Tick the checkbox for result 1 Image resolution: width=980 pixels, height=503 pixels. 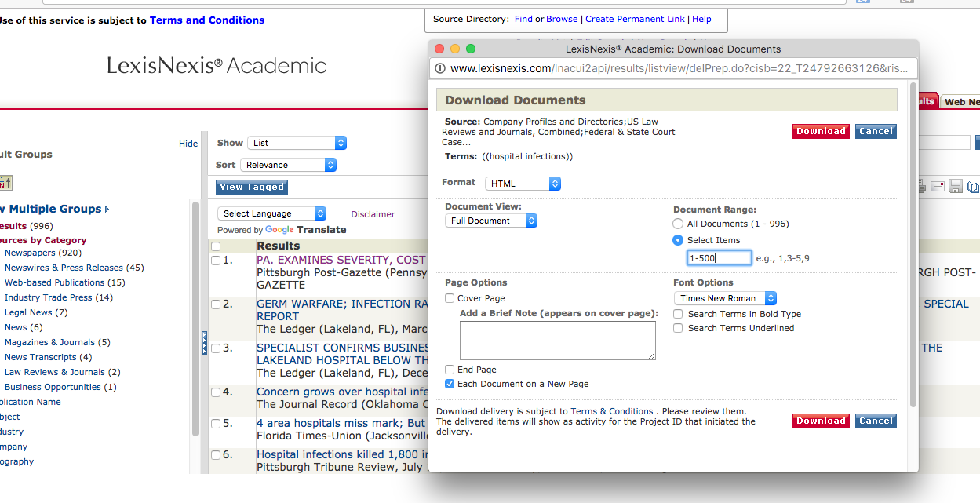coord(216,261)
